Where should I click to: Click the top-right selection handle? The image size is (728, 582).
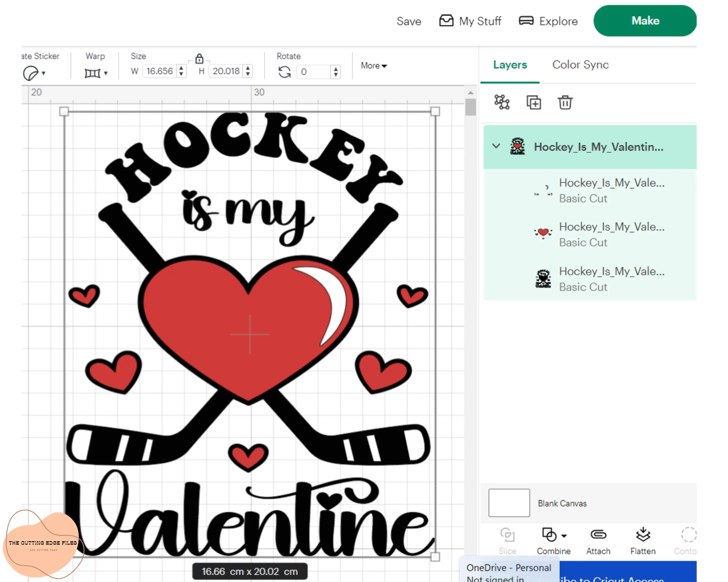coord(435,112)
